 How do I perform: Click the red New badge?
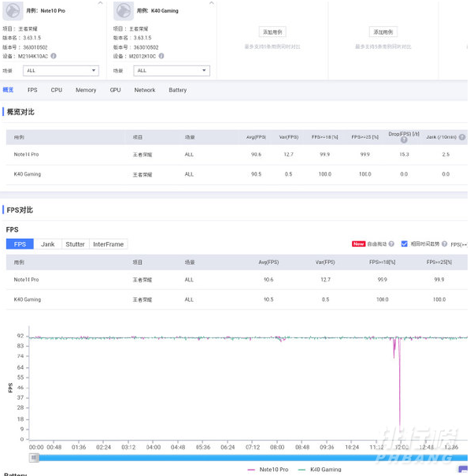click(x=358, y=244)
